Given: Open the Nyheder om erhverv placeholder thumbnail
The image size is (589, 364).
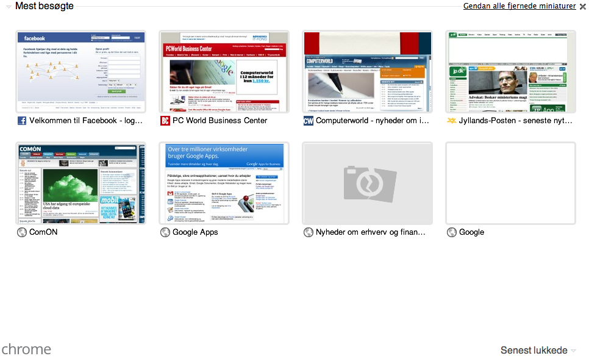Looking at the screenshot, I should [368, 184].
